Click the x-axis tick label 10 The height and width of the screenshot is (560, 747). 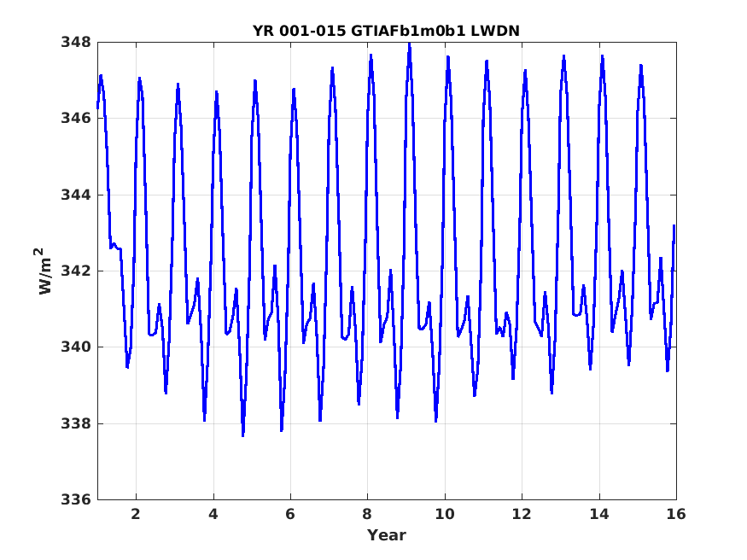(x=445, y=514)
